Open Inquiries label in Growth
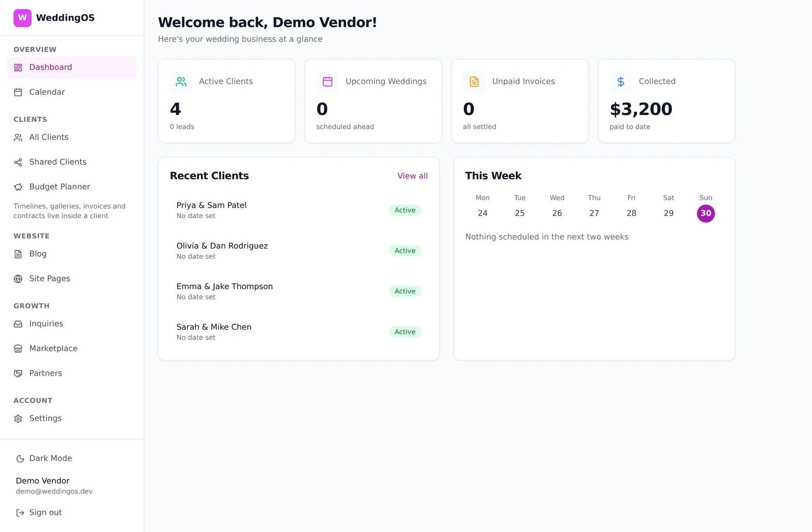 (x=46, y=324)
